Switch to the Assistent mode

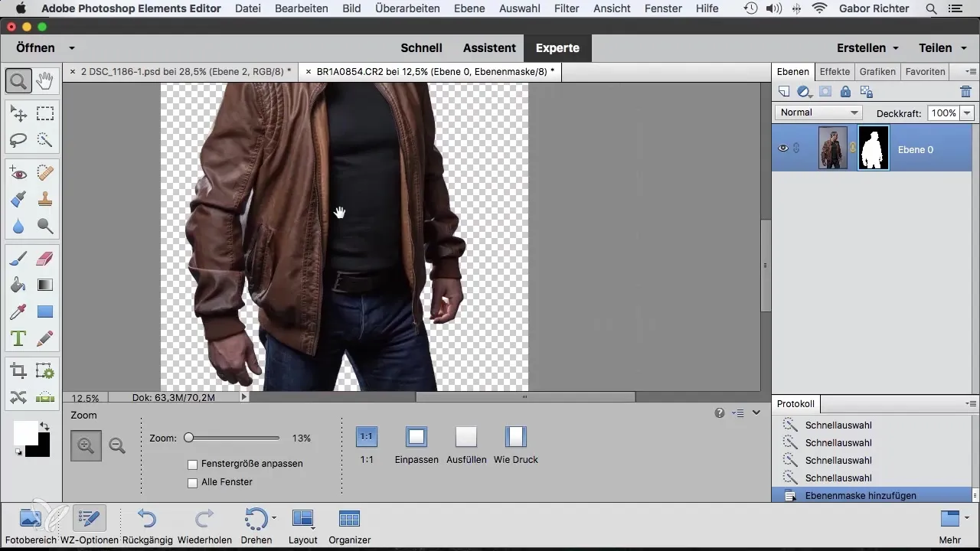click(489, 47)
